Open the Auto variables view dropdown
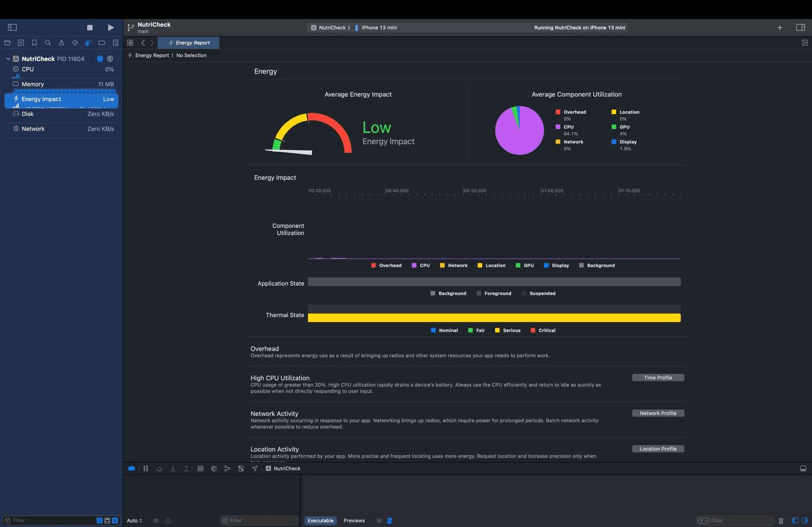This screenshot has height=527, width=812. pyautogui.click(x=134, y=521)
